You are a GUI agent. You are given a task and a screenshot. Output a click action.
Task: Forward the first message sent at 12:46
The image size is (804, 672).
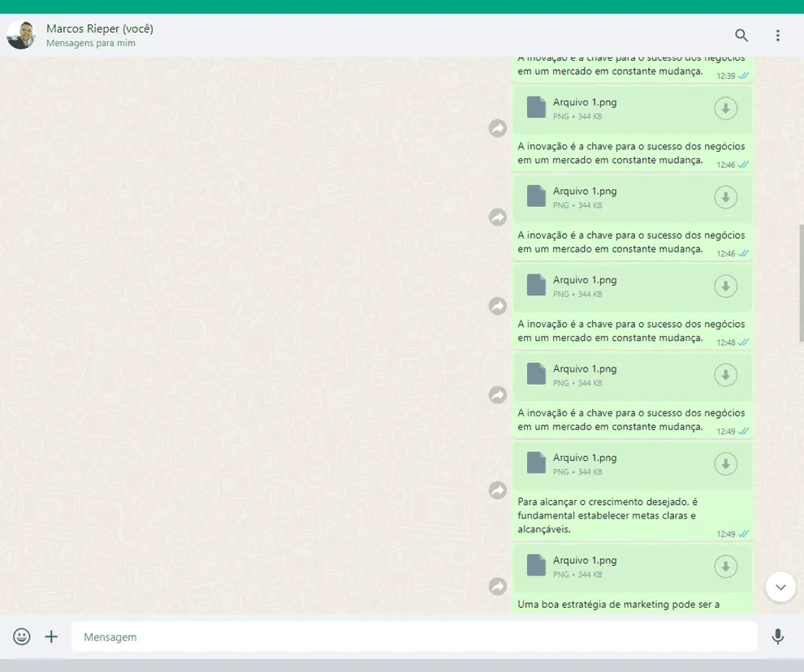[497, 128]
